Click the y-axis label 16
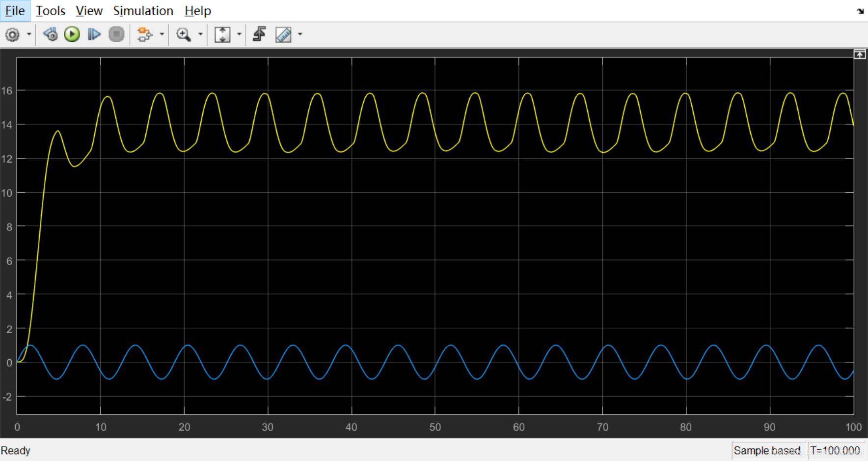Viewport: 868px width, 461px height. 7,90
